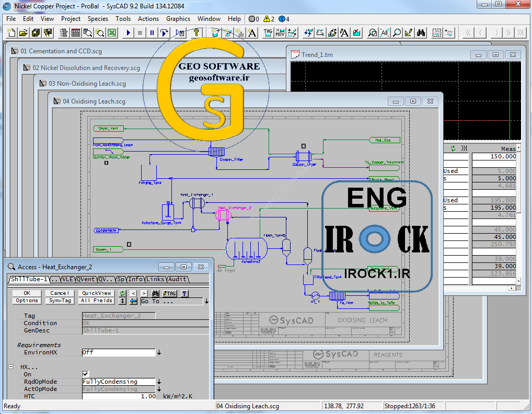Click the zoom window magnifier icon
Viewport: 532px width, 414px height.
pos(373,33)
